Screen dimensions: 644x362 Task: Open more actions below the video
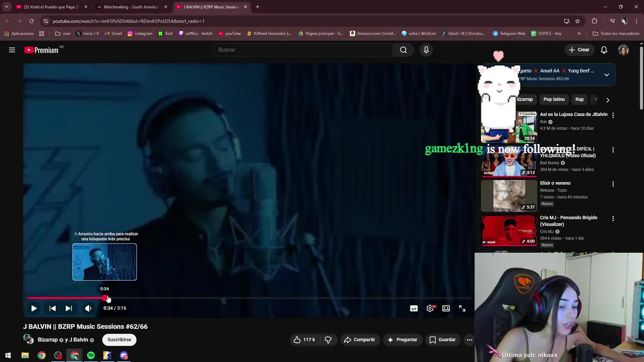469,340
